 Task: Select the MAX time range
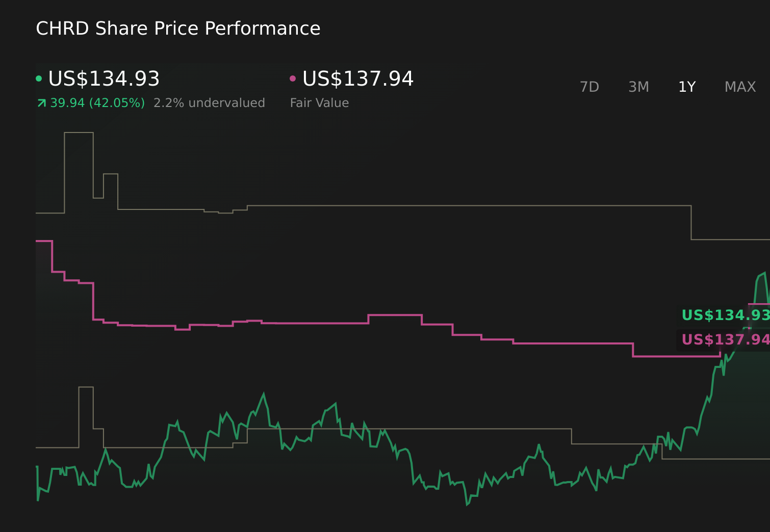click(x=739, y=87)
